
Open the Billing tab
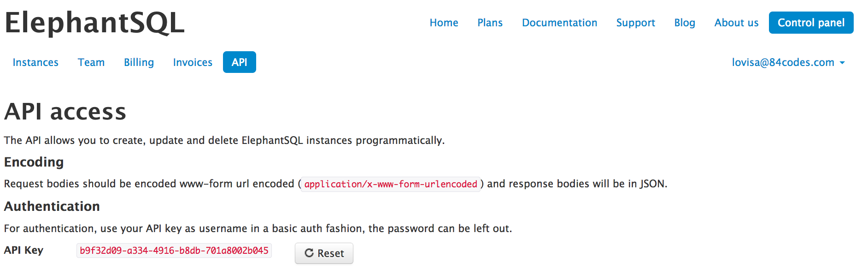[x=139, y=62]
